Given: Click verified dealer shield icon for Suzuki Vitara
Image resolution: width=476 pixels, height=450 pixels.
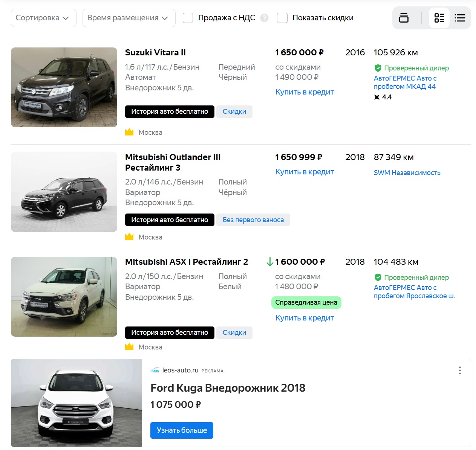Looking at the screenshot, I should 378,68.
